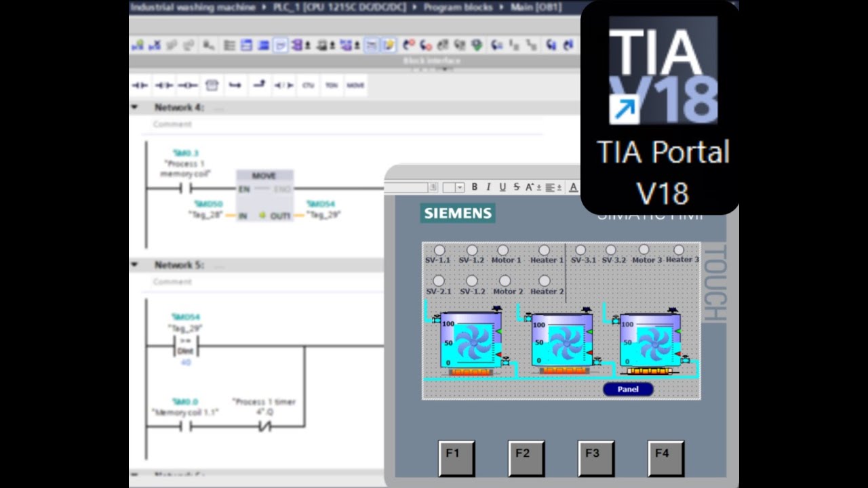The image size is (868, 488).
Task: Click the SV-2.1 indicator lamp
Action: (438, 281)
